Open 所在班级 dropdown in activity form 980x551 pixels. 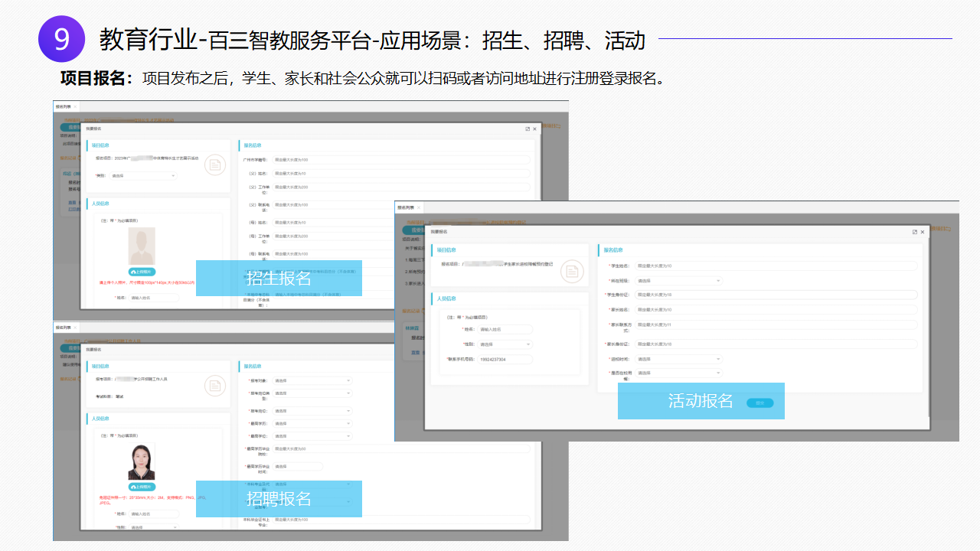point(679,281)
